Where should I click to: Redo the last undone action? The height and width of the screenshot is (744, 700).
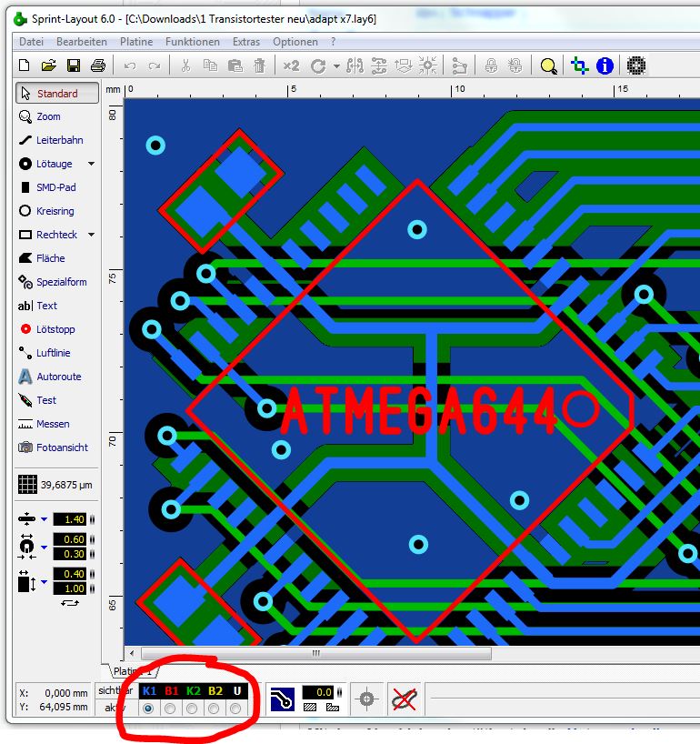tap(155, 66)
